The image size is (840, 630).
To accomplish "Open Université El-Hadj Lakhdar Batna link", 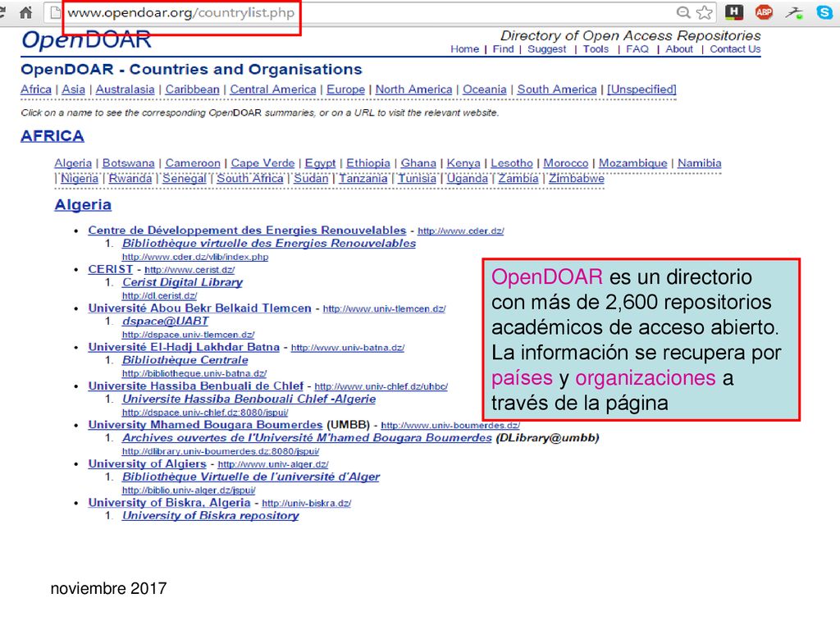I will [184, 347].
